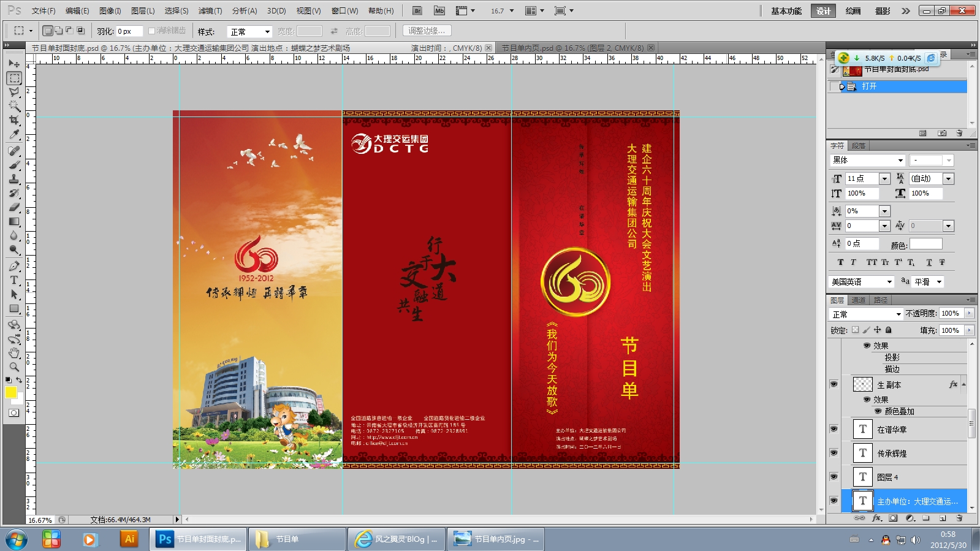Screen dimensions: 980x551
Task: Select the Brush tool
Action: coord(14,165)
